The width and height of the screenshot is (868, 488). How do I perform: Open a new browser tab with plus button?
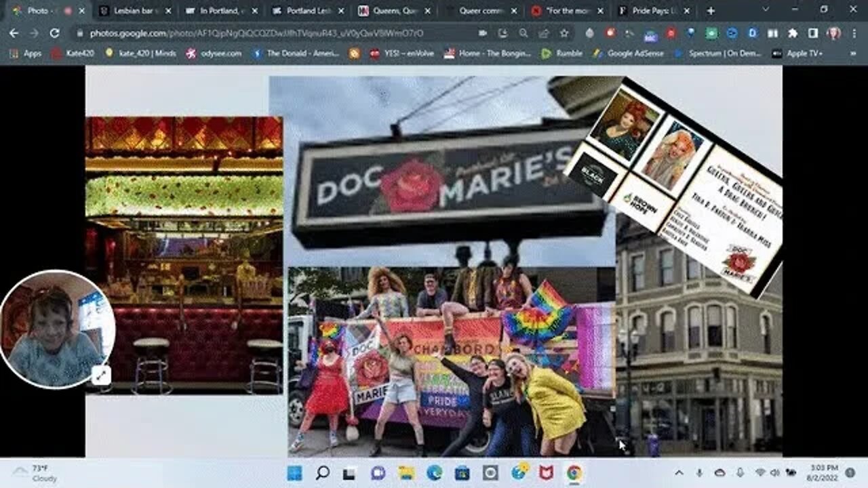click(x=711, y=11)
